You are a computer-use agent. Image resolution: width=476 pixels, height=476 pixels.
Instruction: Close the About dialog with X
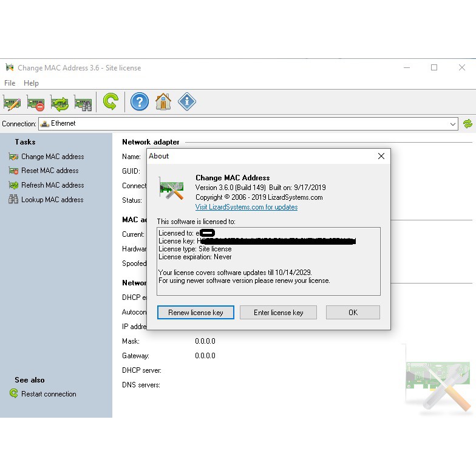click(x=381, y=156)
